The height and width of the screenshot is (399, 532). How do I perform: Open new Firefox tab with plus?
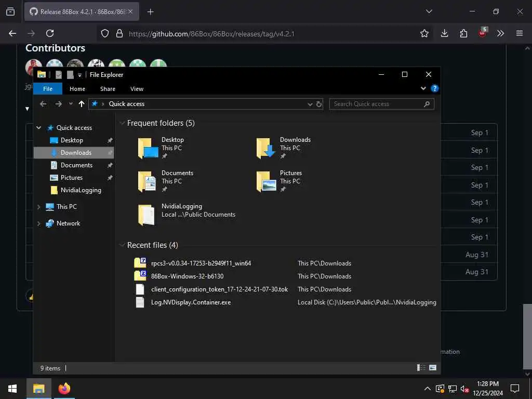(x=150, y=12)
